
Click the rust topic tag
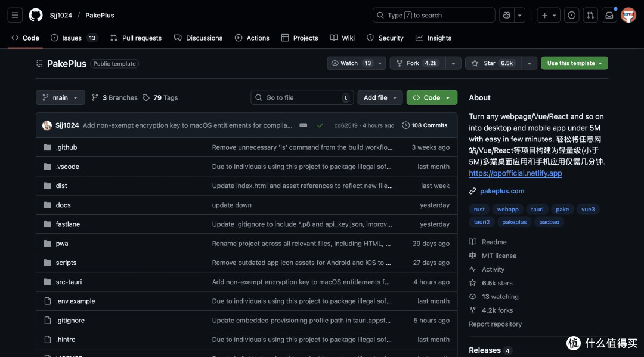[x=479, y=210]
